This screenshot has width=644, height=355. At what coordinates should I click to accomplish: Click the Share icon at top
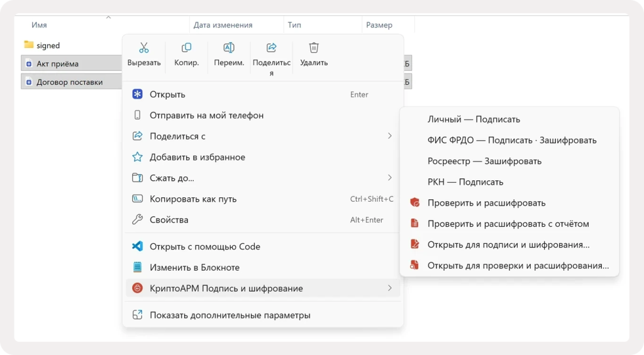pyautogui.click(x=272, y=48)
